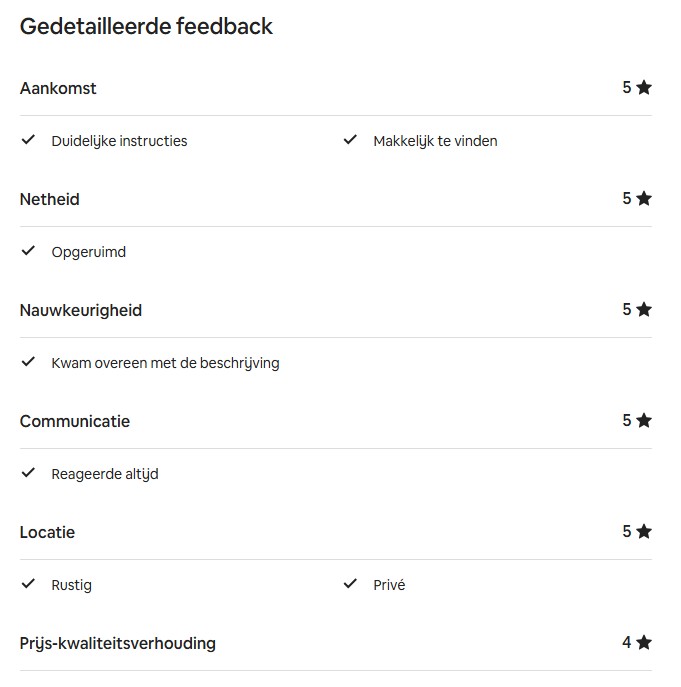Click the star icon in the Netheid row
Image resolution: width=681 pixels, height=687 pixels.
point(644,199)
